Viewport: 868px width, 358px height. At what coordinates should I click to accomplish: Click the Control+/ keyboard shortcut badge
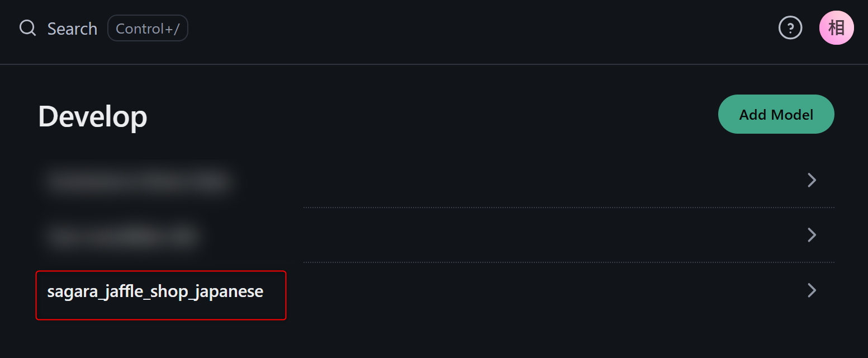148,28
